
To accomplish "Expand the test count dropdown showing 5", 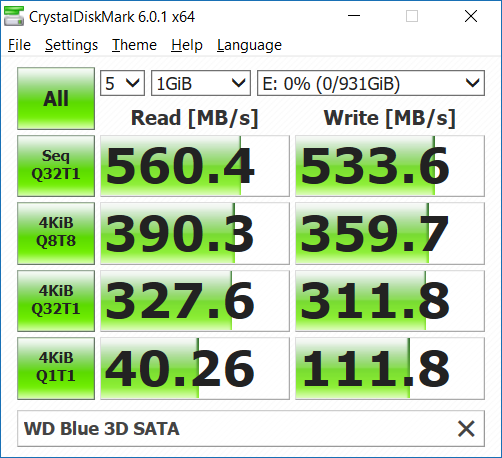I will 122,83.
